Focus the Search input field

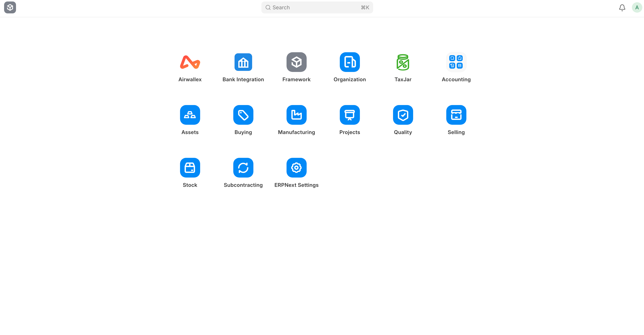pyautogui.click(x=317, y=7)
